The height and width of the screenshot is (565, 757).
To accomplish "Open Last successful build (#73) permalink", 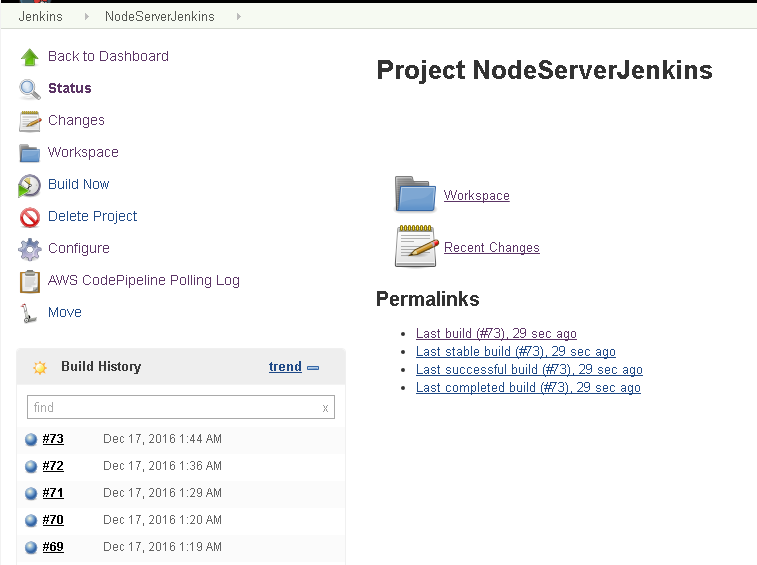I will 529,370.
